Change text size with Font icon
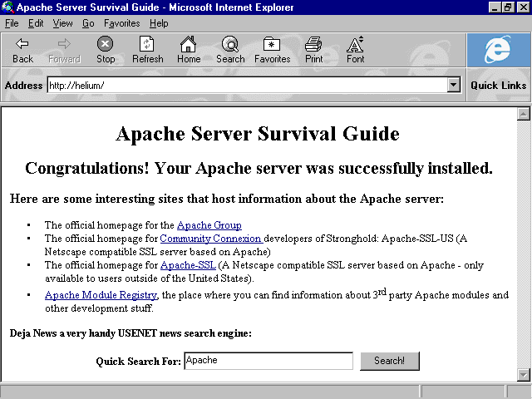This screenshot has width=532, height=399. (355, 44)
